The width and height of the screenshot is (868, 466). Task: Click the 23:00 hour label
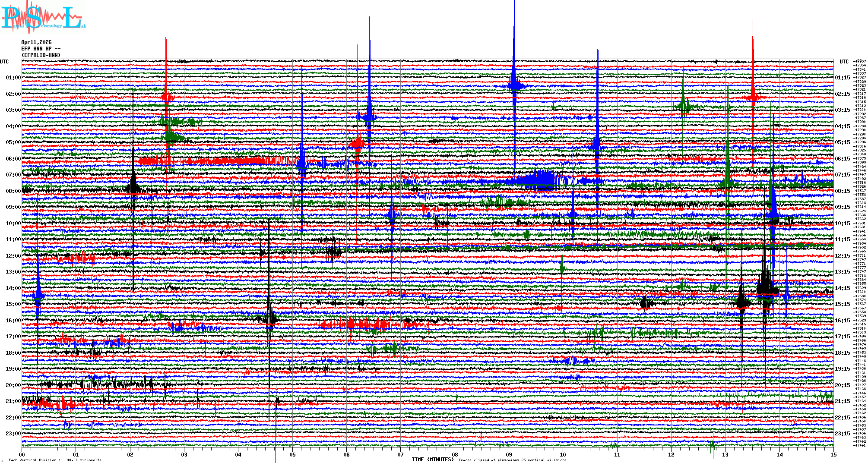pyautogui.click(x=13, y=434)
